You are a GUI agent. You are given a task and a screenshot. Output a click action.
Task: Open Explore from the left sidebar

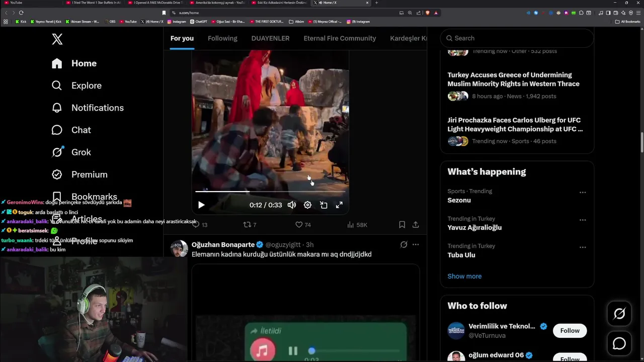tap(76, 85)
